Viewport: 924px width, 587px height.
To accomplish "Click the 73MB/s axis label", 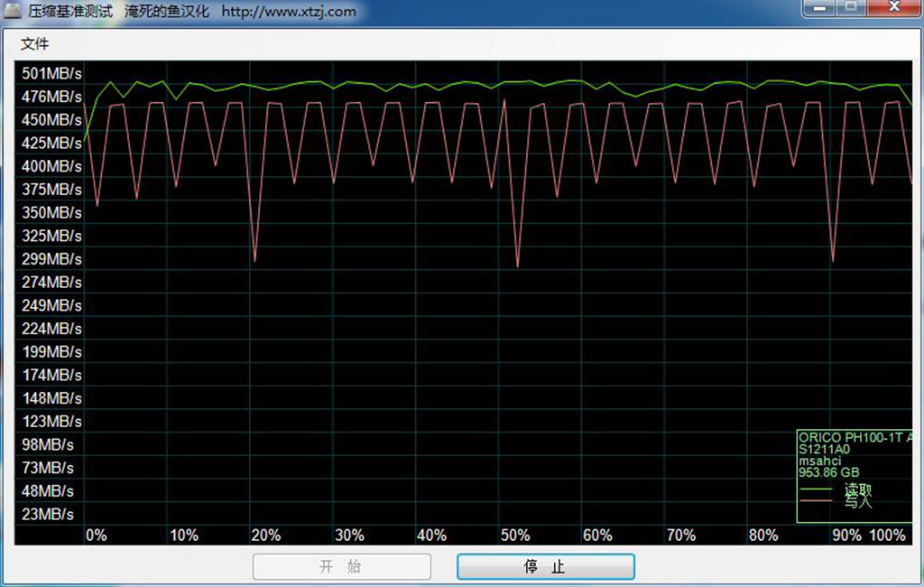I will (48, 468).
